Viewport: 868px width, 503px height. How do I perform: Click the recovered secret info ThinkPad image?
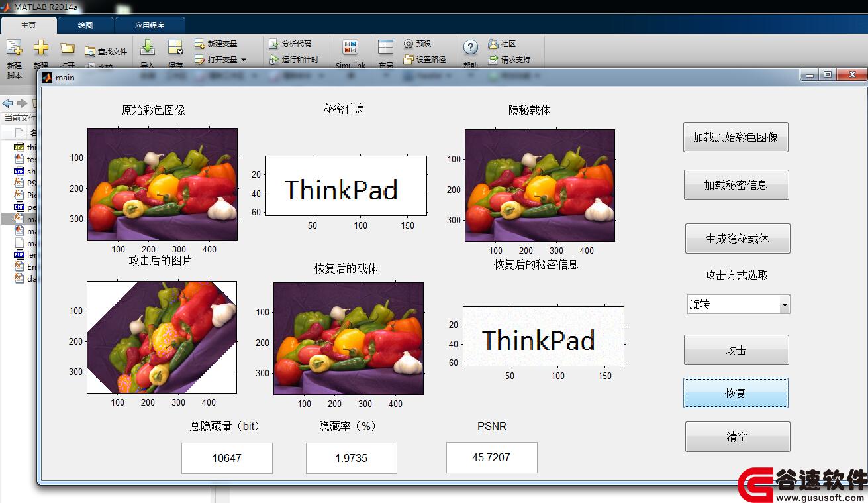click(543, 336)
